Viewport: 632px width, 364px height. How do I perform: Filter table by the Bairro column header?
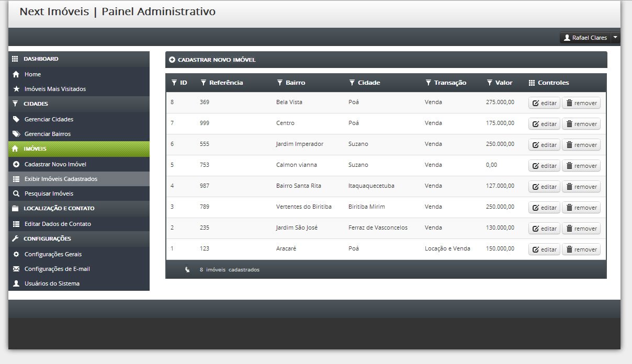[x=291, y=83]
